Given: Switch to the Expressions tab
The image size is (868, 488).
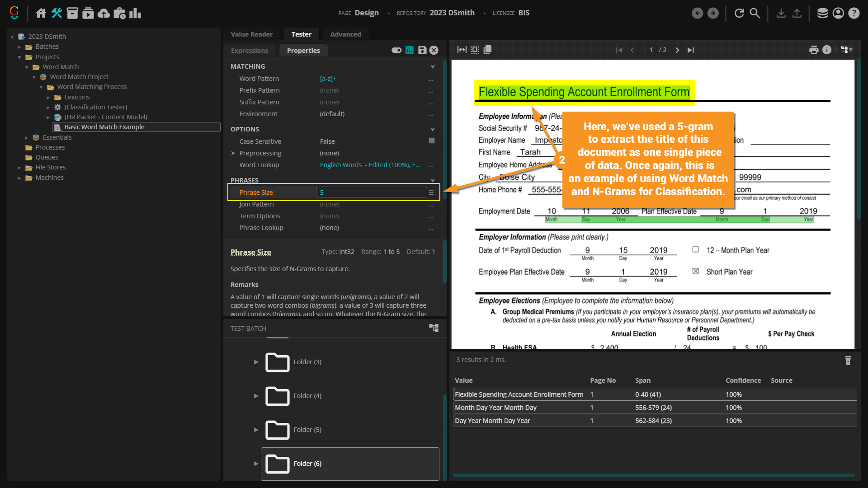Looking at the screenshot, I should pyautogui.click(x=250, y=51).
